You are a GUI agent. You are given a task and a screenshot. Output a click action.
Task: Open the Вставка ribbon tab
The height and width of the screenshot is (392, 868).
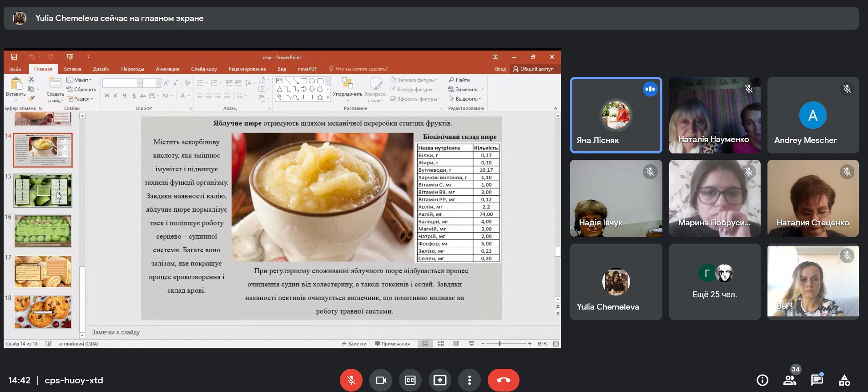72,69
